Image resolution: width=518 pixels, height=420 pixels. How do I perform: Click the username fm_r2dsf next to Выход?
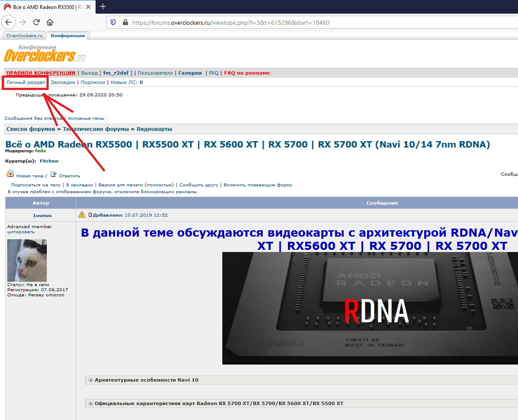pos(116,73)
